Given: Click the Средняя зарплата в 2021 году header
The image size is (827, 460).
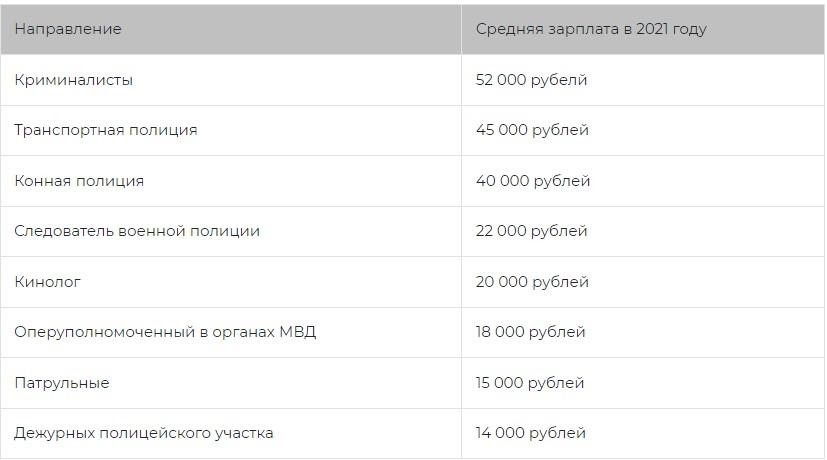Looking at the screenshot, I should point(591,29).
